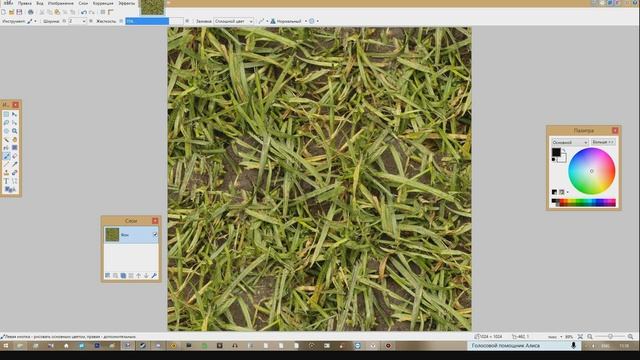Viewport: 640px width, 360px height.
Task: Reset colors to black and white
Action: coord(553,159)
